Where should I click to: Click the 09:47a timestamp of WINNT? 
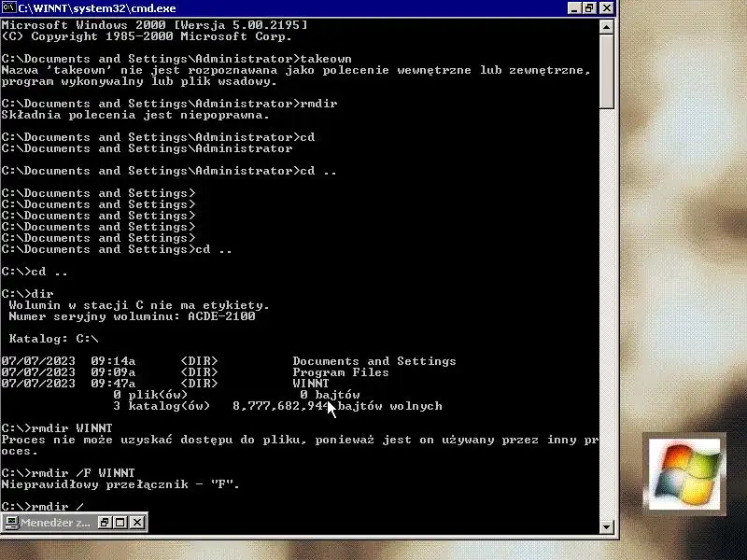(x=113, y=384)
